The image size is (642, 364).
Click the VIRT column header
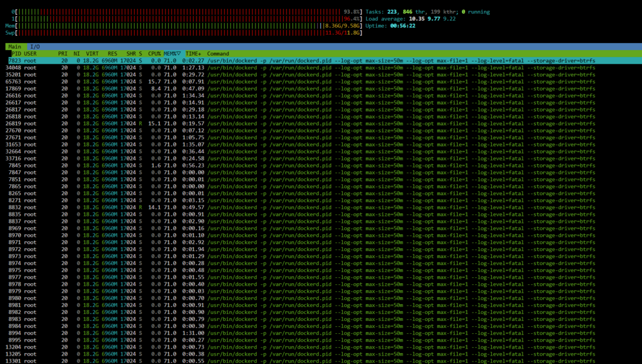92,54
